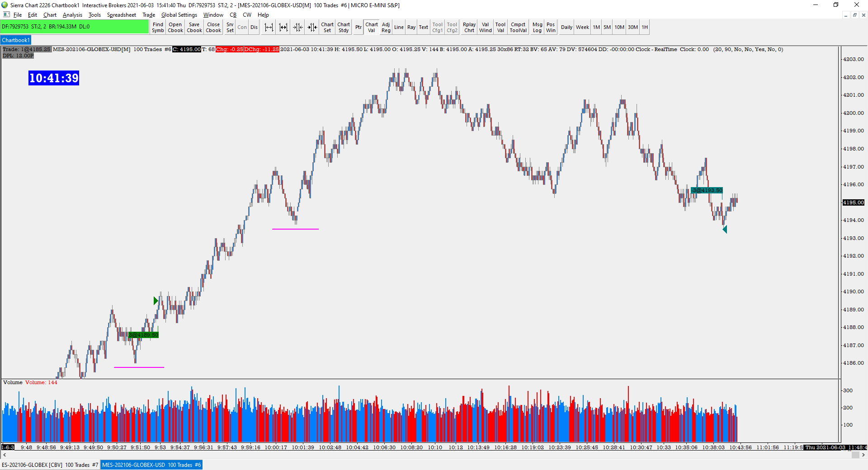Open the Tools menu

click(x=94, y=15)
